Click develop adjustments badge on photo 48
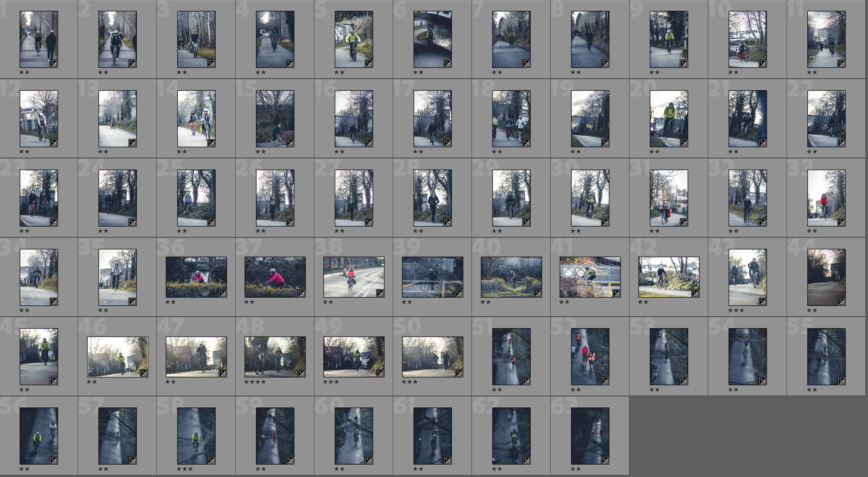 coord(301,373)
